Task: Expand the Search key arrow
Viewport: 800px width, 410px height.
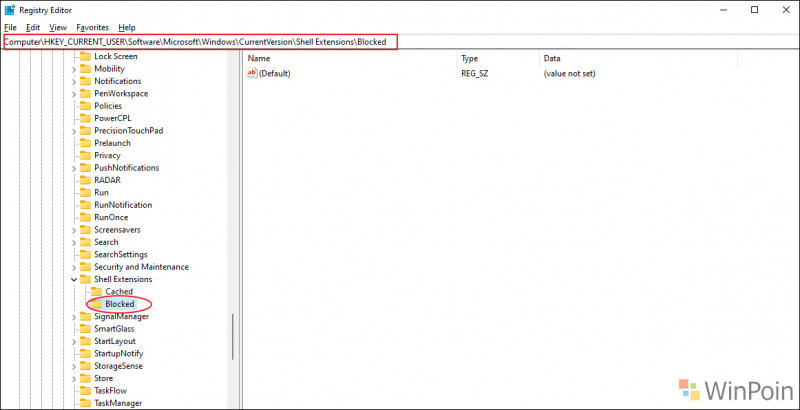Action: [x=74, y=242]
